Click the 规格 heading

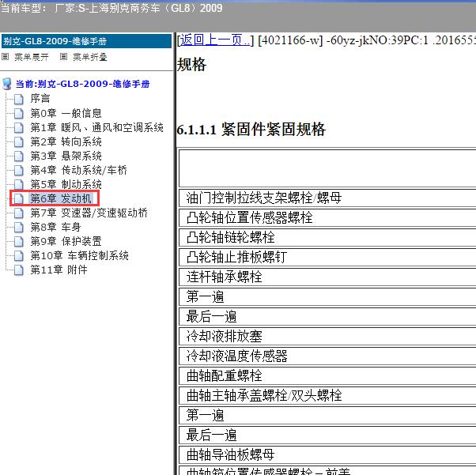tap(191, 65)
